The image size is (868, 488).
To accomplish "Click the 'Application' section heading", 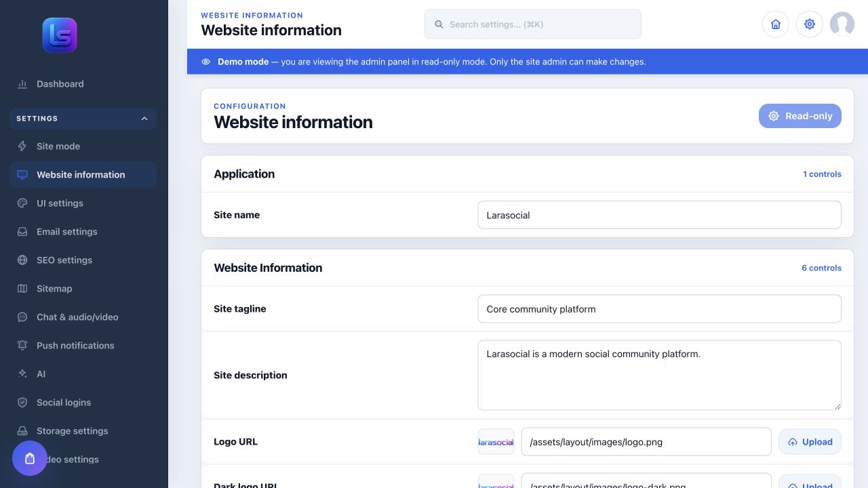I will 244,174.
